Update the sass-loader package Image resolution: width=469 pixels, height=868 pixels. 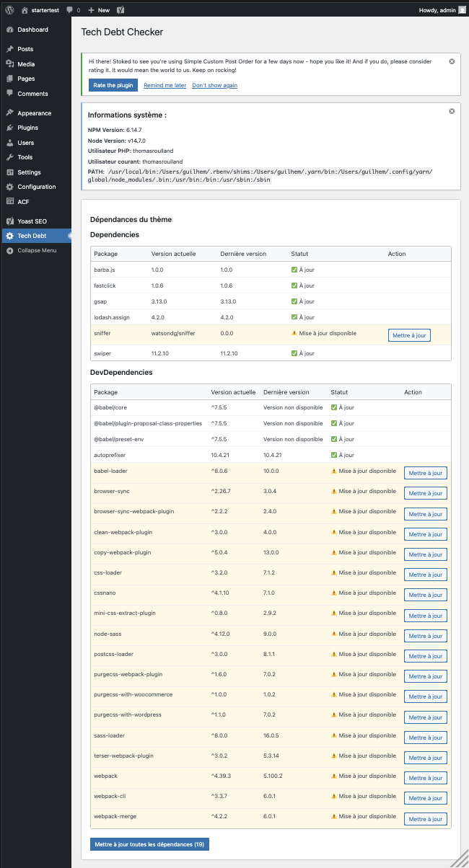425,738
